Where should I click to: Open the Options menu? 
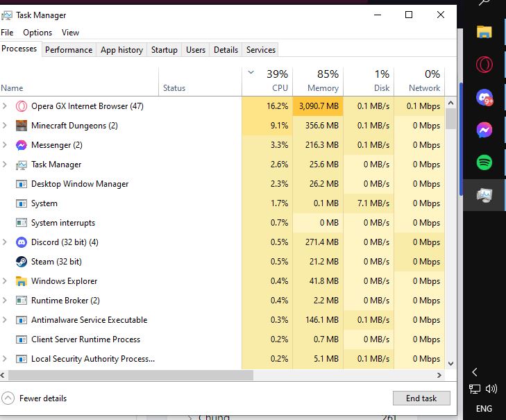click(37, 33)
